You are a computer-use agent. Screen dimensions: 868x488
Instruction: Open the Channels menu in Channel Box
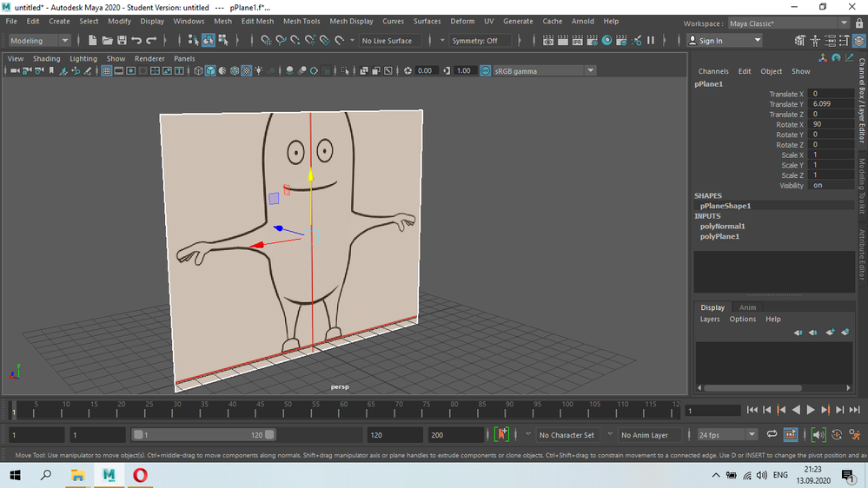(713, 71)
